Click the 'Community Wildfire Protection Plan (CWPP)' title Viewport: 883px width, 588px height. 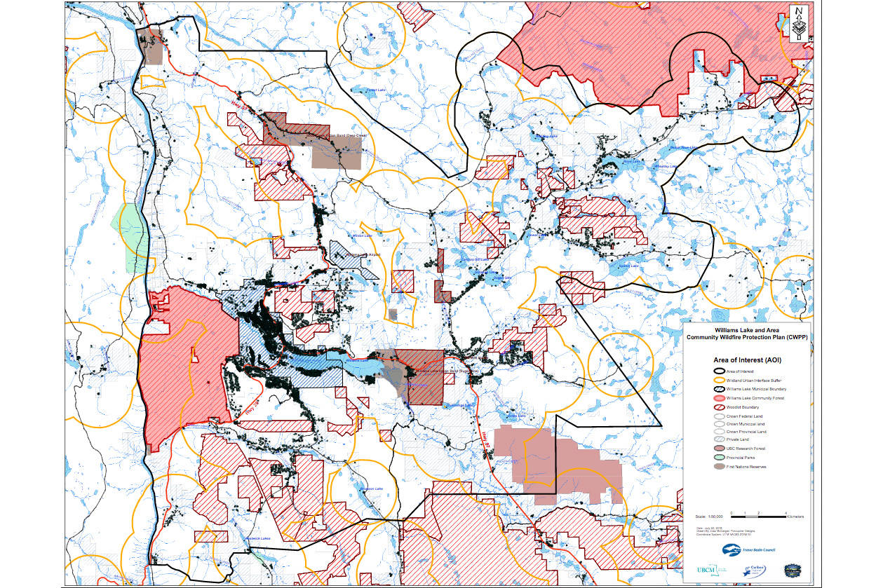747,337
